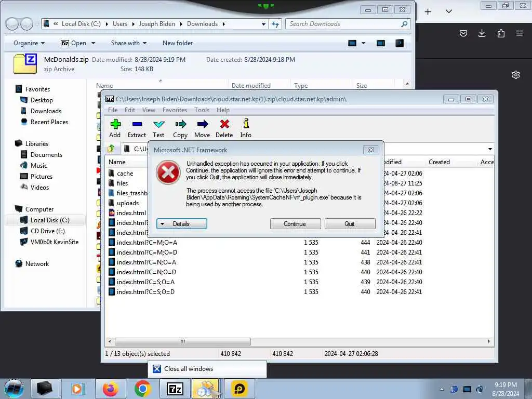532x399 pixels.
Task: Go up one folder level in 7-Zip
Action: pyautogui.click(x=111, y=149)
